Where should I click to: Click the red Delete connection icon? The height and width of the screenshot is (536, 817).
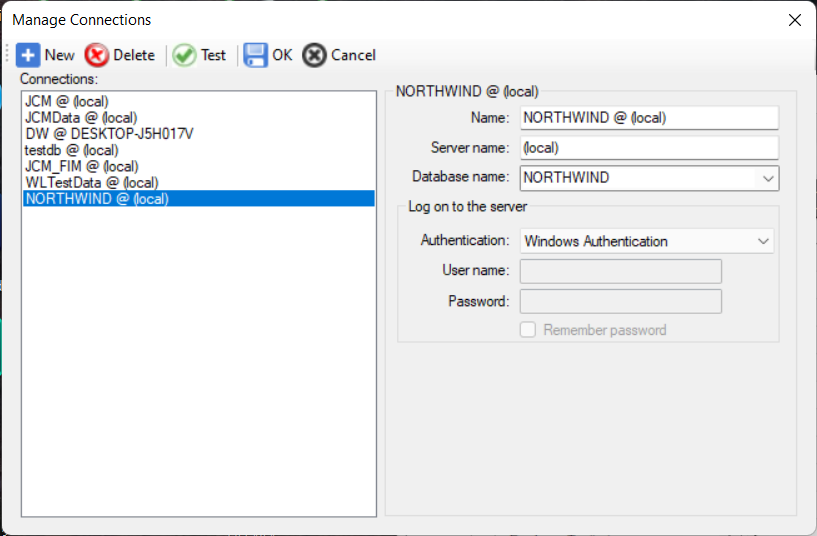click(x=97, y=55)
